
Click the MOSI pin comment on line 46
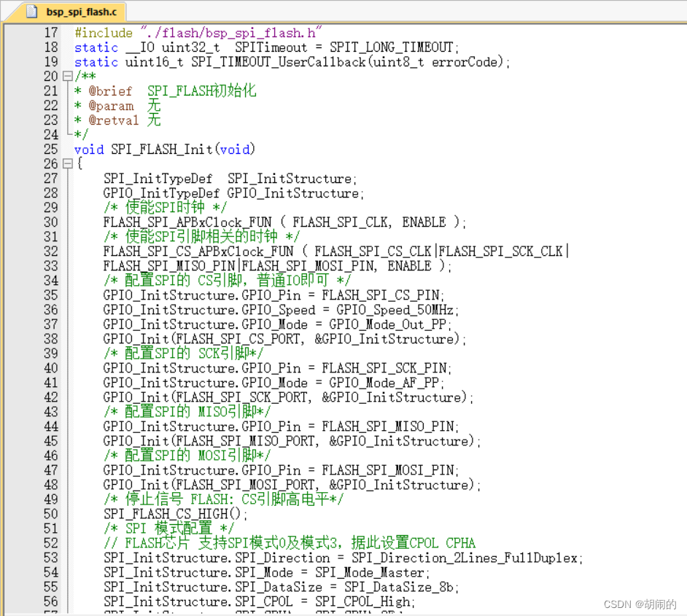tap(187, 456)
